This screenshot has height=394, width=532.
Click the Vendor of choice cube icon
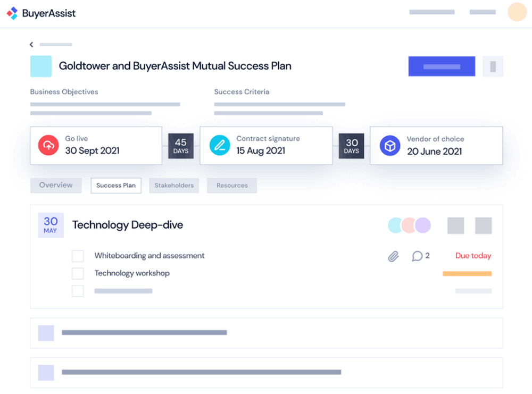[x=390, y=146]
